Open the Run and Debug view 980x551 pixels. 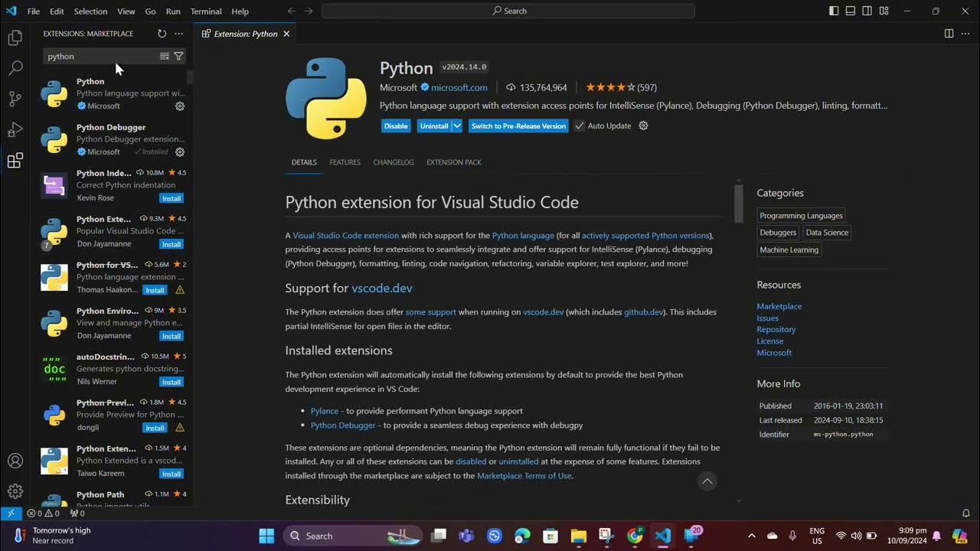15,129
